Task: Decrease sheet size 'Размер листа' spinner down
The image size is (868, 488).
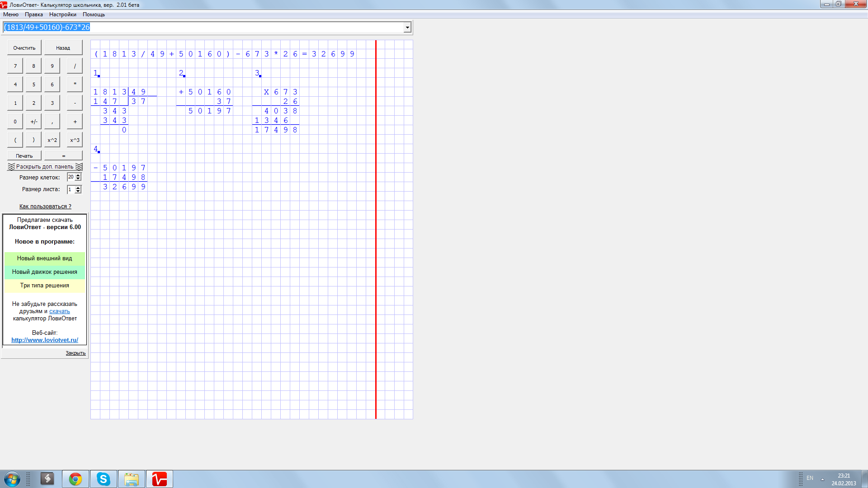Action: pyautogui.click(x=79, y=192)
